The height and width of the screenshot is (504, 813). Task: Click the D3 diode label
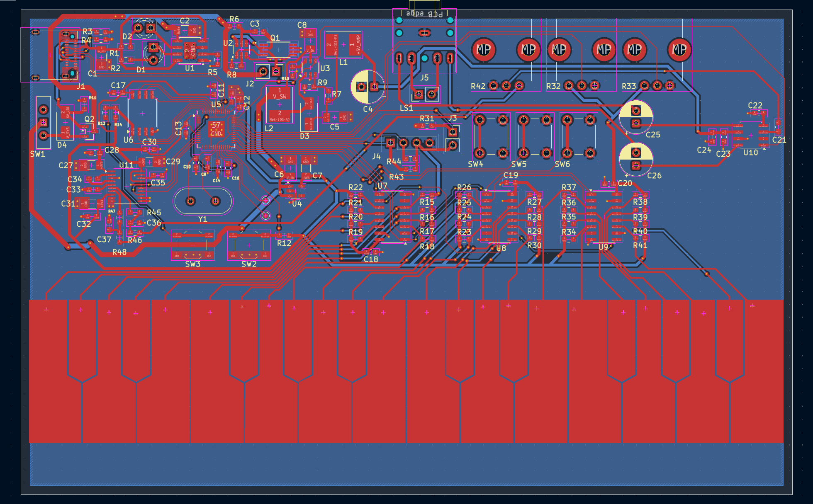point(304,136)
